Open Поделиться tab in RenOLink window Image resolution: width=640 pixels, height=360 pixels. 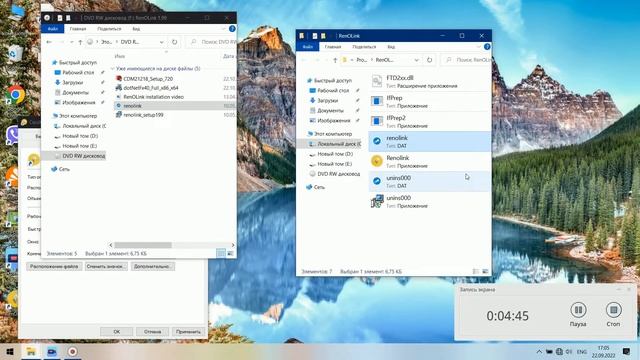364,47
